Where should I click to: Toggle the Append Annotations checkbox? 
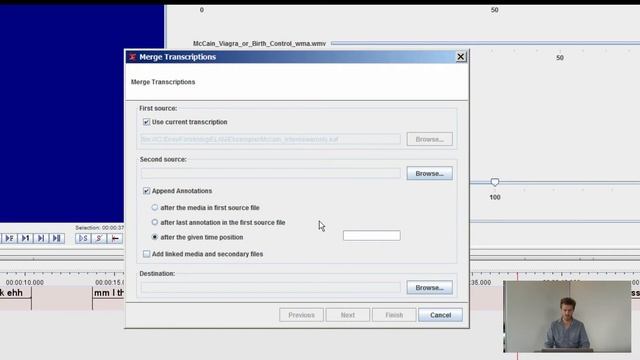(147, 191)
